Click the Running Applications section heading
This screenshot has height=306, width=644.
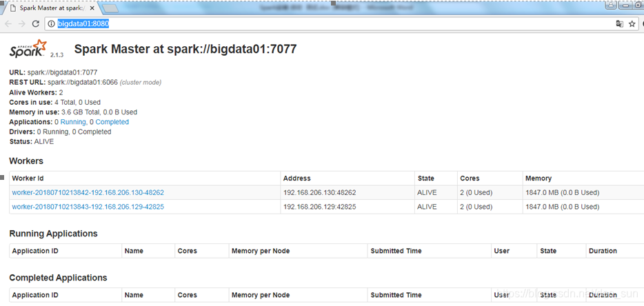pos(53,234)
